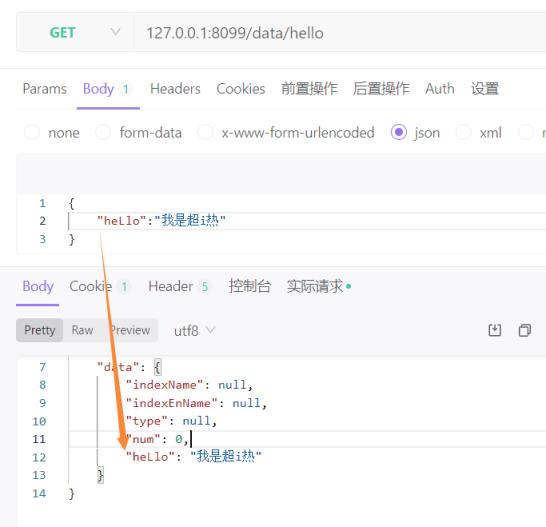This screenshot has width=546, height=527.
Task: Click the "indexName" line in response
Action: (x=189, y=385)
